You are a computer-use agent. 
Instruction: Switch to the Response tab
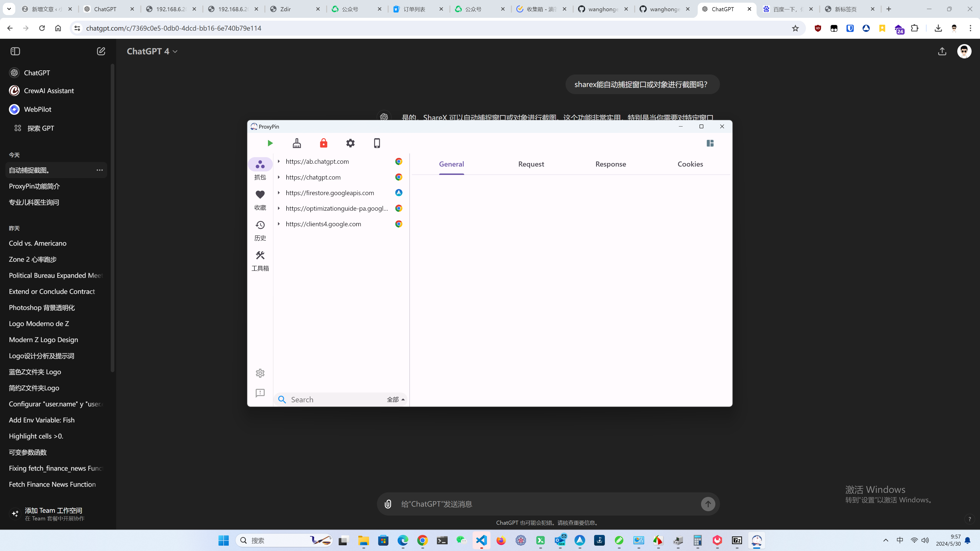(611, 164)
